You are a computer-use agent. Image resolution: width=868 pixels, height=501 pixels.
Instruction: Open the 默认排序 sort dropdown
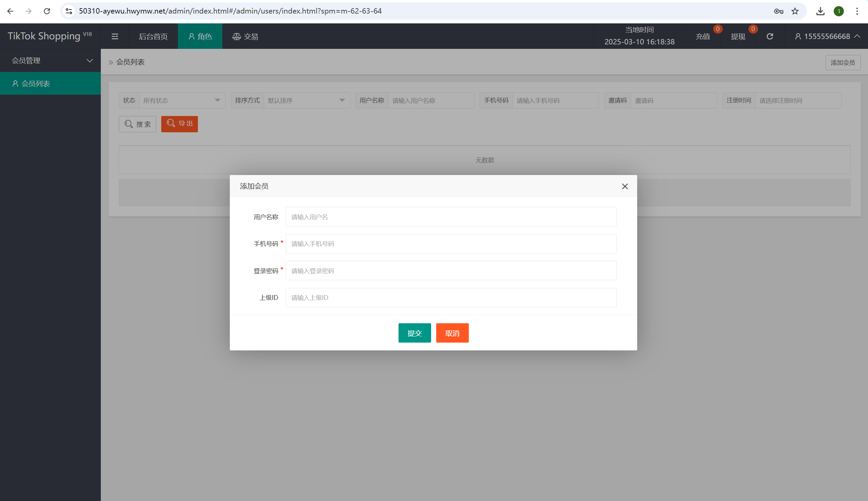(x=307, y=100)
